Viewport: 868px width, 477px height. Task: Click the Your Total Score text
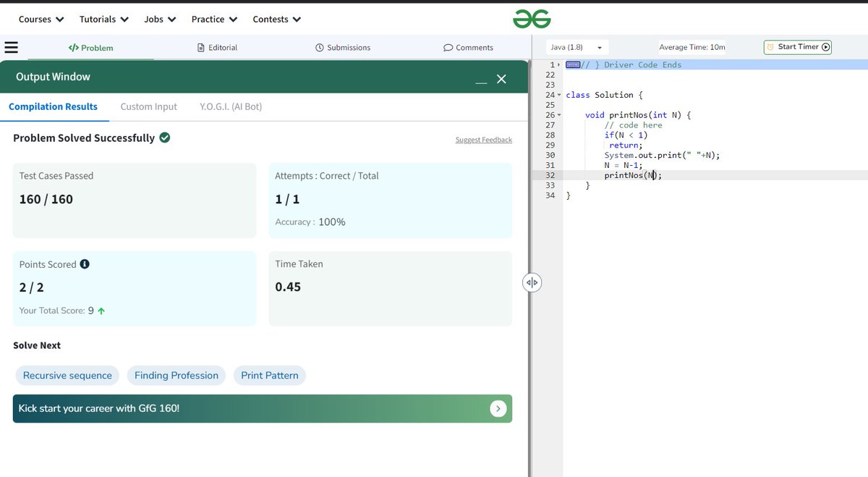click(x=56, y=311)
